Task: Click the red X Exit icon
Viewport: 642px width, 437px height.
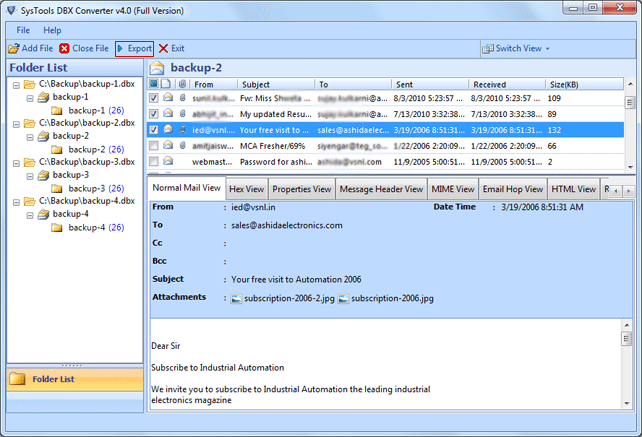Action: [163, 48]
